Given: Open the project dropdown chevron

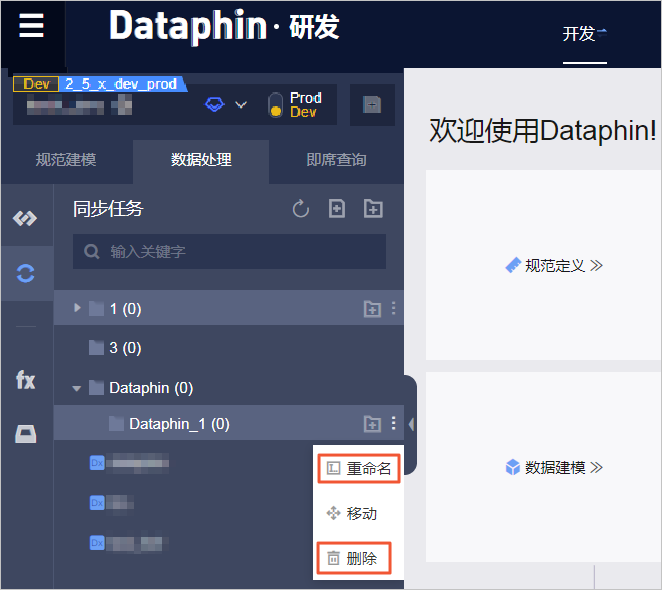Looking at the screenshot, I should [x=241, y=104].
